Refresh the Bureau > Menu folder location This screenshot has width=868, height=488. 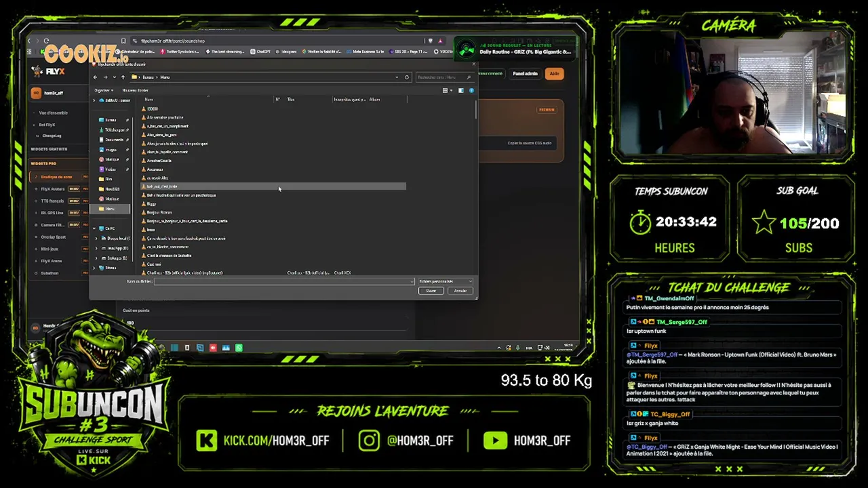pos(407,77)
